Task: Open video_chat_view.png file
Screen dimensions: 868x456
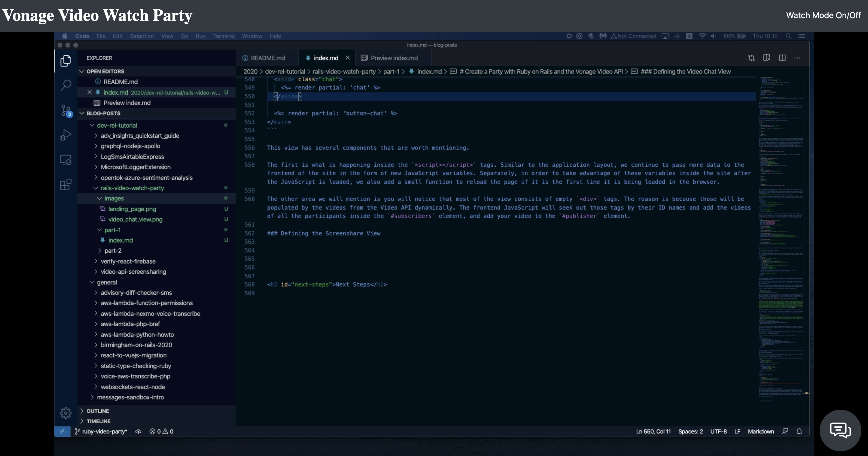Action: 135,219
